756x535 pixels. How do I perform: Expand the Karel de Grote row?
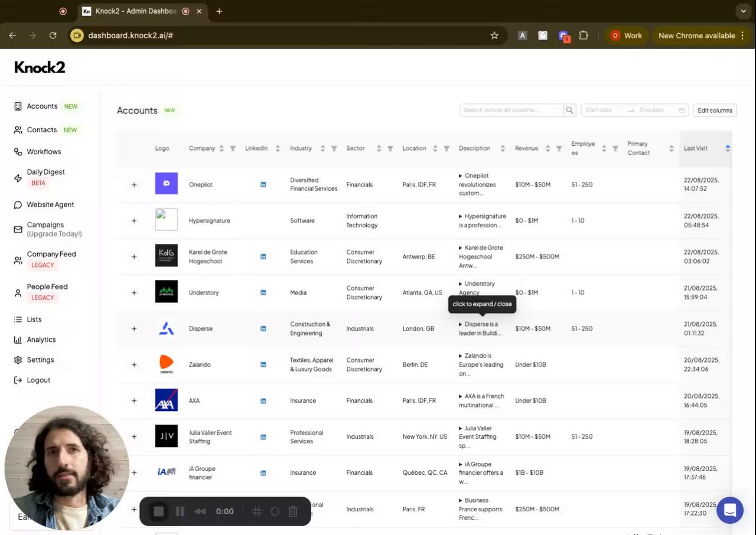pyautogui.click(x=134, y=257)
